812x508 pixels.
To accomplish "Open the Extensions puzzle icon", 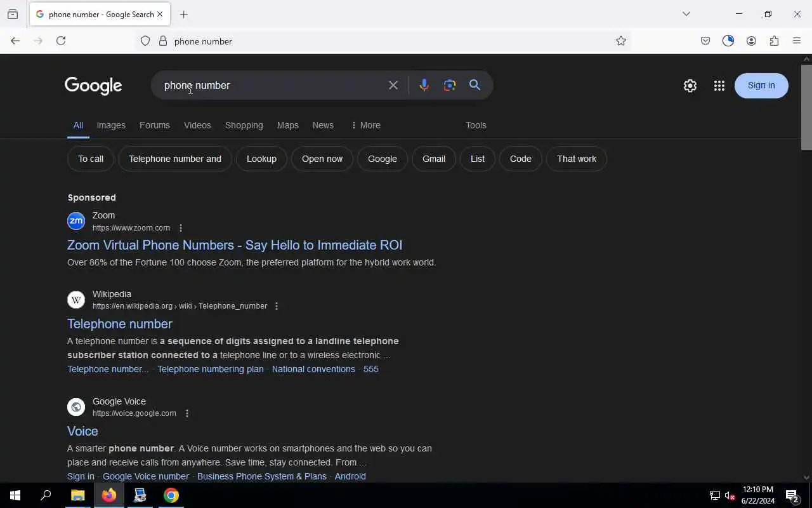I will [x=774, y=41].
